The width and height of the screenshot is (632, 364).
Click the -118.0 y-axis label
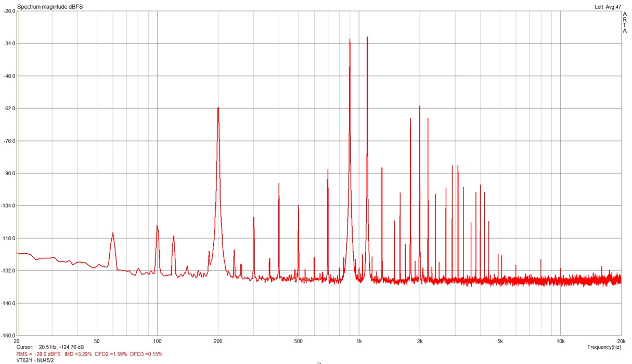click(7, 238)
